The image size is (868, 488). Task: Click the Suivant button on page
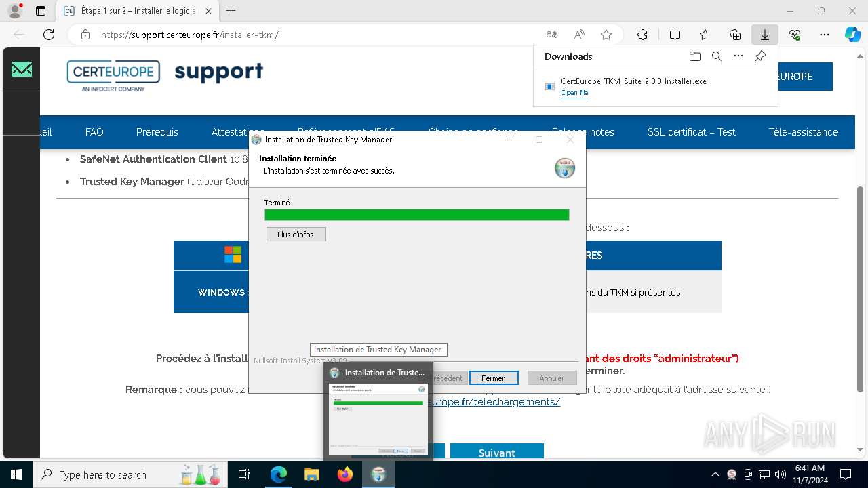tap(497, 452)
